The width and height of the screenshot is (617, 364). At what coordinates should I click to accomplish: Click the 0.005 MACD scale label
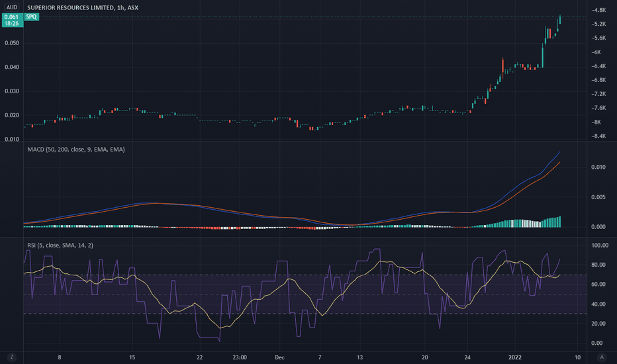(x=598, y=197)
